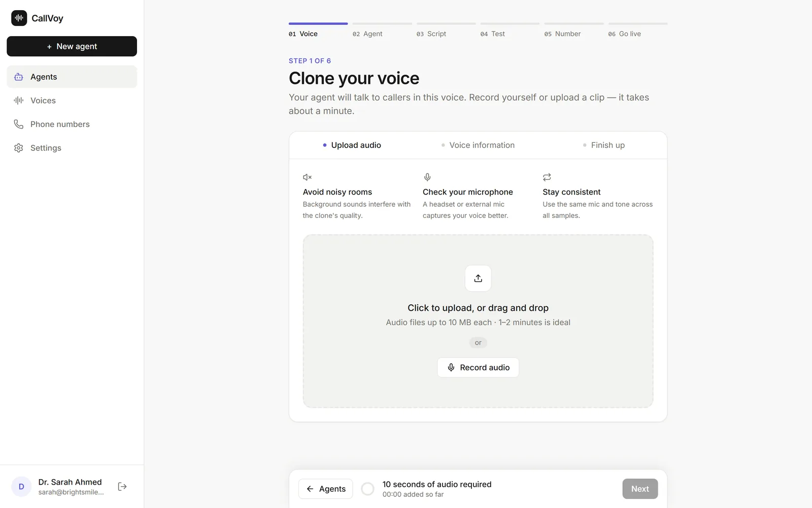Click the Phone numbers handset icon
The width and height of the screenshot is (812, 508).
pos(19,124)
